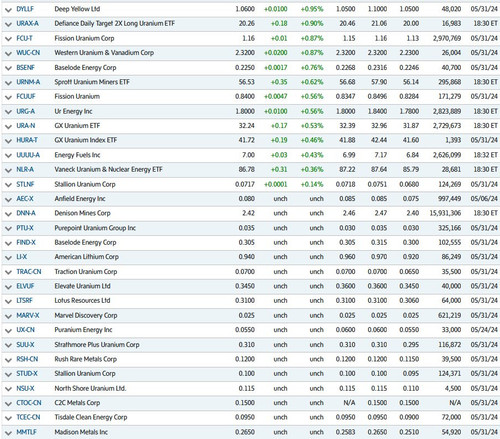Expand the RSH-CN row chevron
Screen dimensions: 500x439
point(9,360)
